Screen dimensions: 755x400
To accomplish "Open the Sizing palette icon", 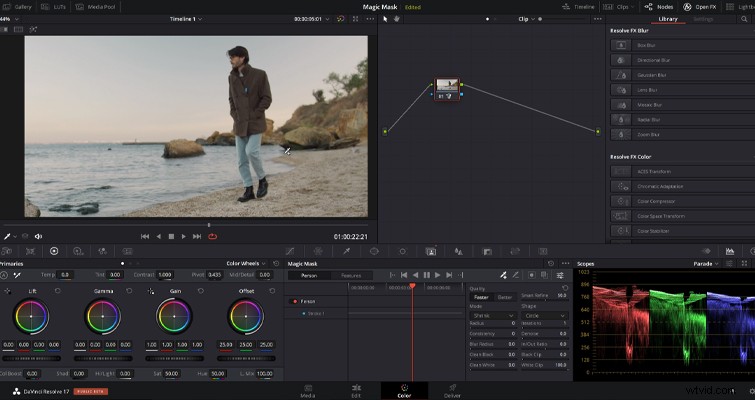I will pyautogui.click(x=515, y=251).
